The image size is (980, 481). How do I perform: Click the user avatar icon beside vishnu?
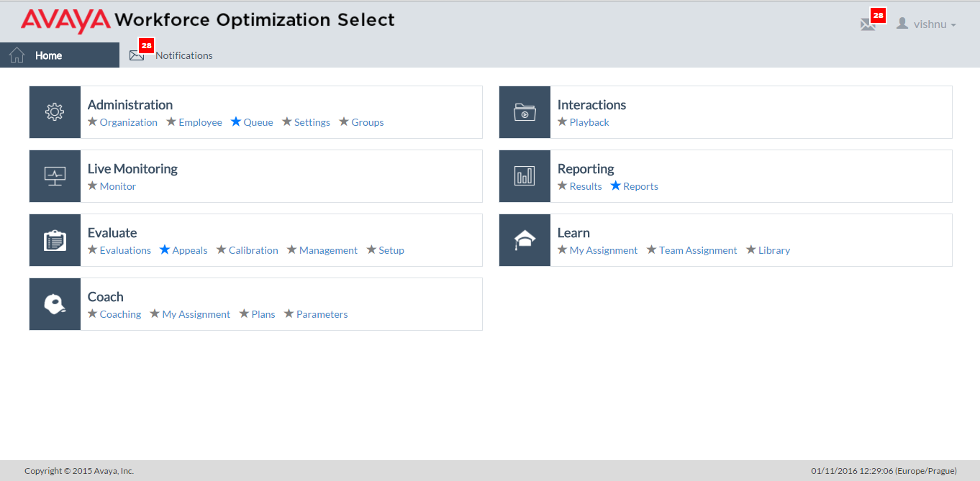click(x=902, y=24)
